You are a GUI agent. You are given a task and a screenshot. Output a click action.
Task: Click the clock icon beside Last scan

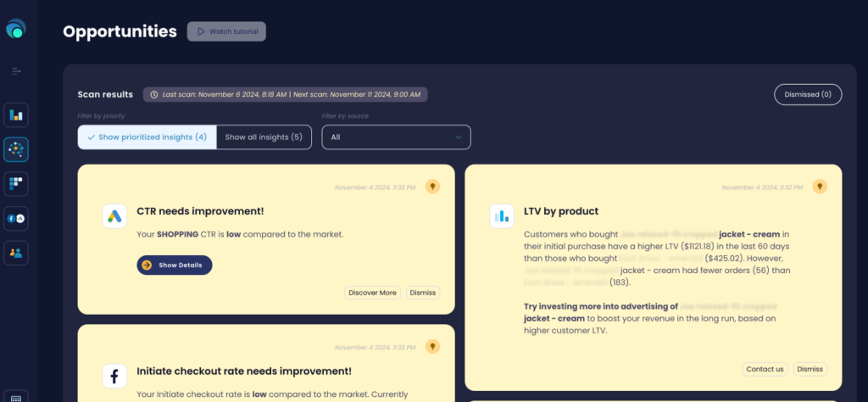[154, 95]
